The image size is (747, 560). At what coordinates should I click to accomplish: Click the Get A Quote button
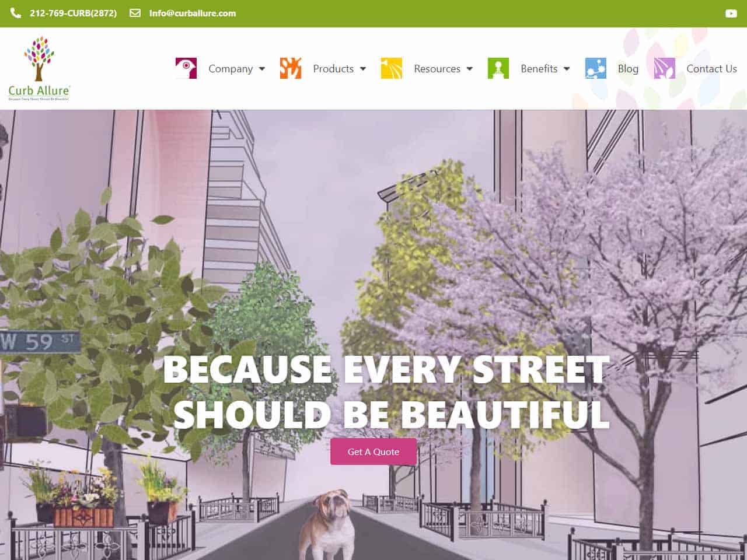tap(373, 452)
